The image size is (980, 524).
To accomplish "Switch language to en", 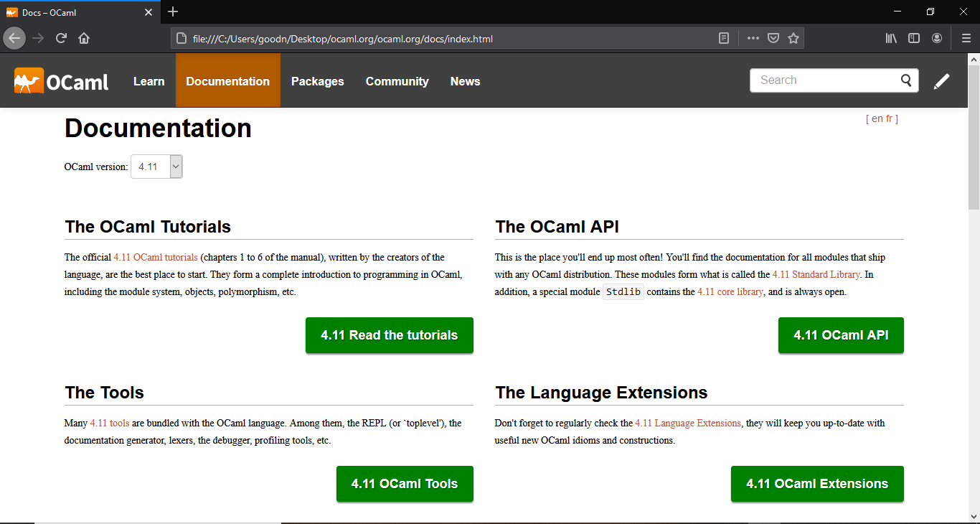I will click(877, 118).
